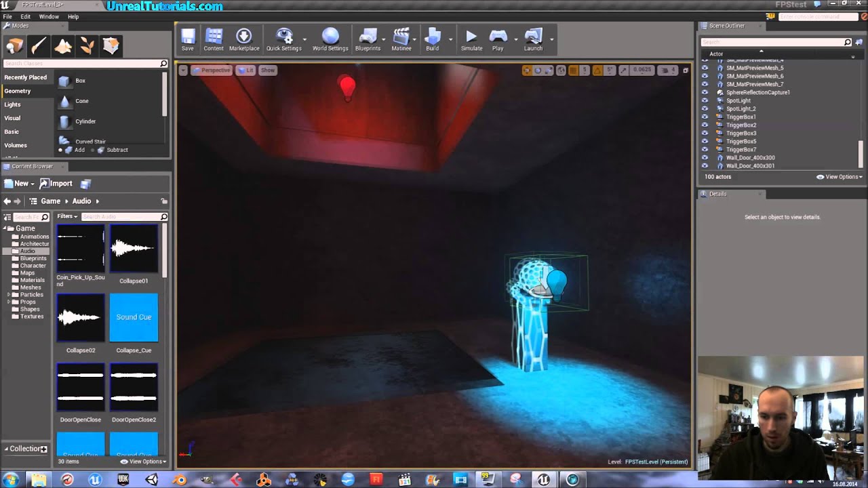This screenshot has height=488, width=868.
Task: Click the Box geometry brush icon
Action: pos(64,81)
